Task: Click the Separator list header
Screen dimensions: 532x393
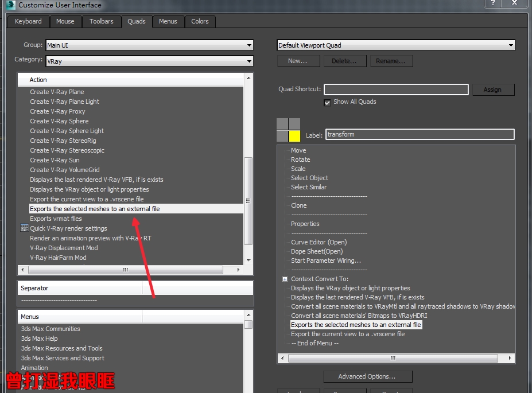Action: (135, 288)
